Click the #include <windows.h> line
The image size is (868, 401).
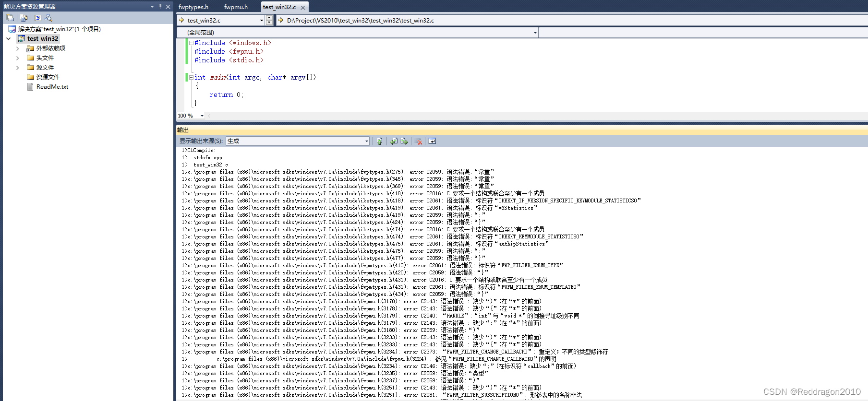233,43
